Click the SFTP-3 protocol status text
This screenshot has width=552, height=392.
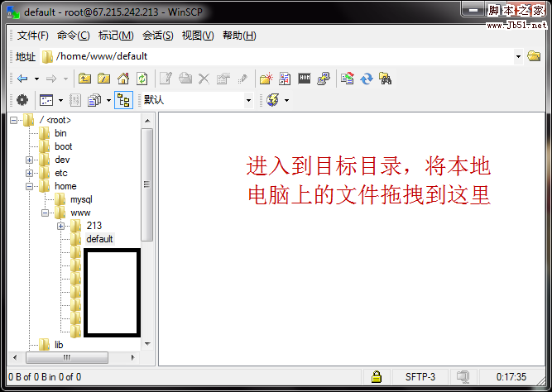[420, 377]
